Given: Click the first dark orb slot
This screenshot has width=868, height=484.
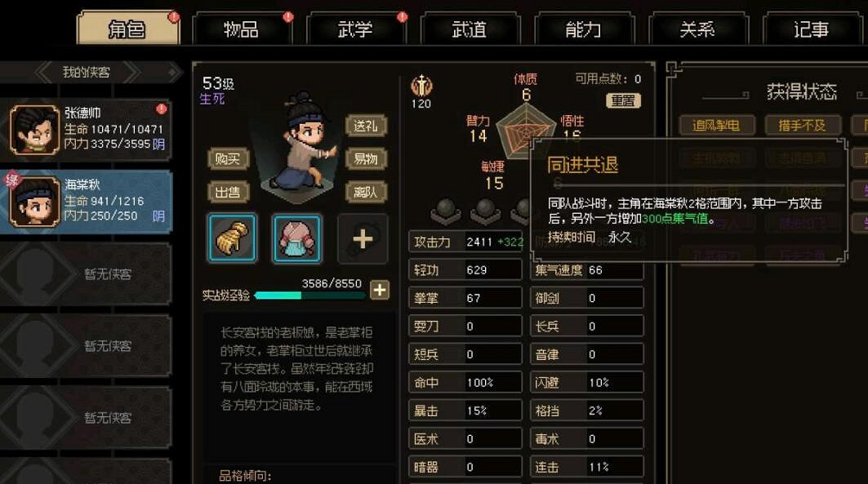Looking at the screenshot, I should point(446,211).
